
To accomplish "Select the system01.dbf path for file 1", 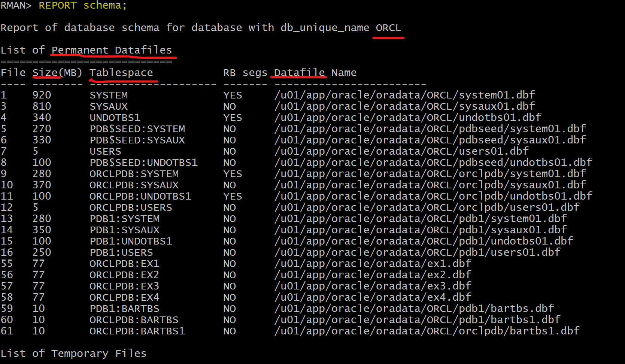I will (x=404, y=95).
